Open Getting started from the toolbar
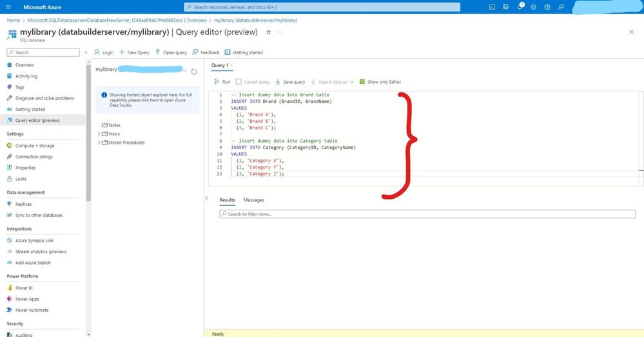The height and width of the screenshot is (337, 644). click(x=244, y=52)
